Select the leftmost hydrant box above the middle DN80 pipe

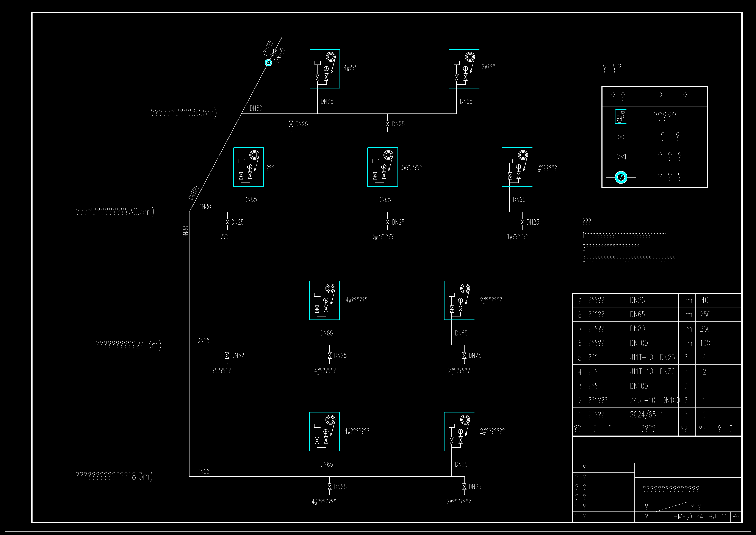point(248,167)
